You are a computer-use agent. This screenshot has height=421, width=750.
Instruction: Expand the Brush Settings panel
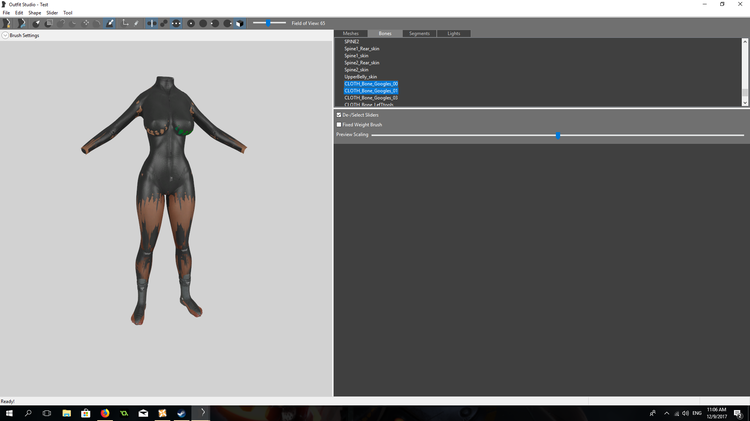[x=5, y=35]
